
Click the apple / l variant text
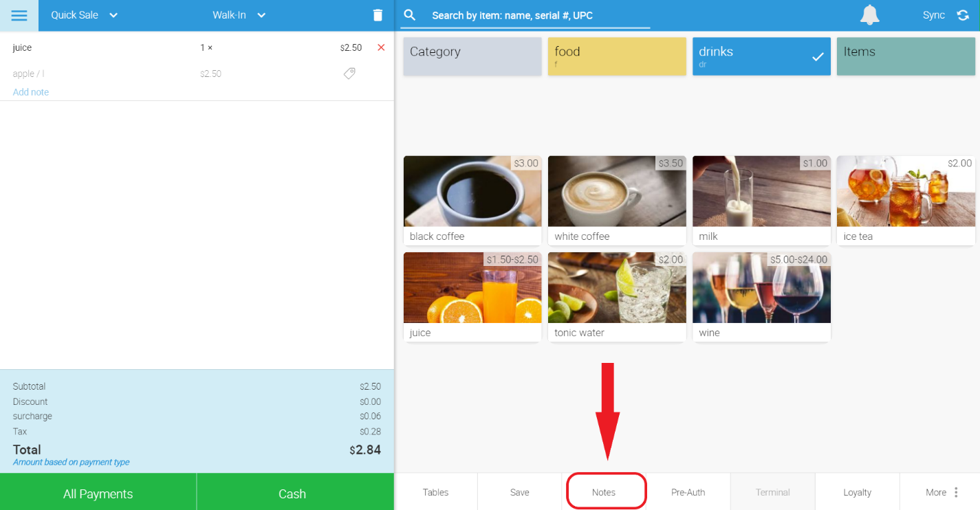(x=28, y=74)
